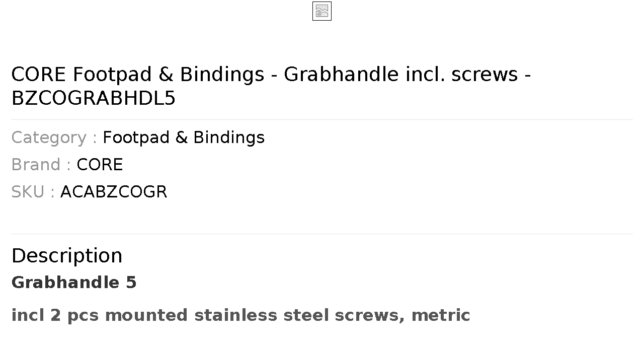Click the divider line below the title
Viewport: 644px width, 344px height.
(x=322, y=119)
